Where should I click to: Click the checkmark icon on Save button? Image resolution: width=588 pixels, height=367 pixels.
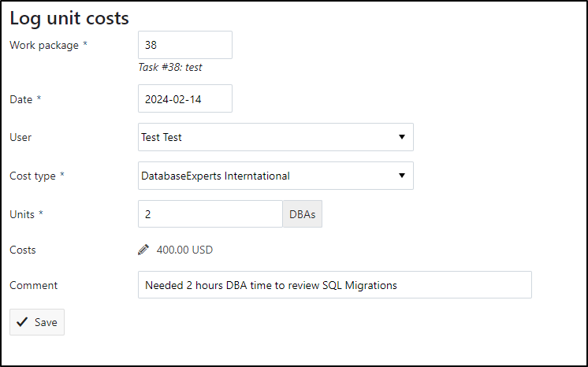click(x=22, y=322)
